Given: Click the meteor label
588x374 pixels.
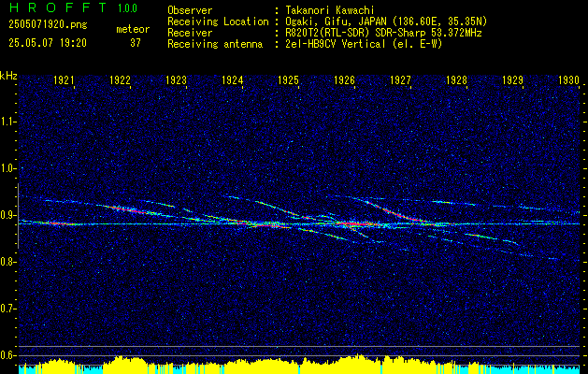Looking at the screenshot, I should (133, 29).
